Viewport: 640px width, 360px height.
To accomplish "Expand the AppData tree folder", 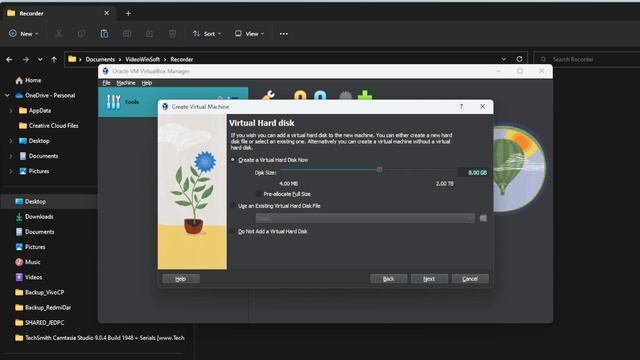I will (11, 111).
